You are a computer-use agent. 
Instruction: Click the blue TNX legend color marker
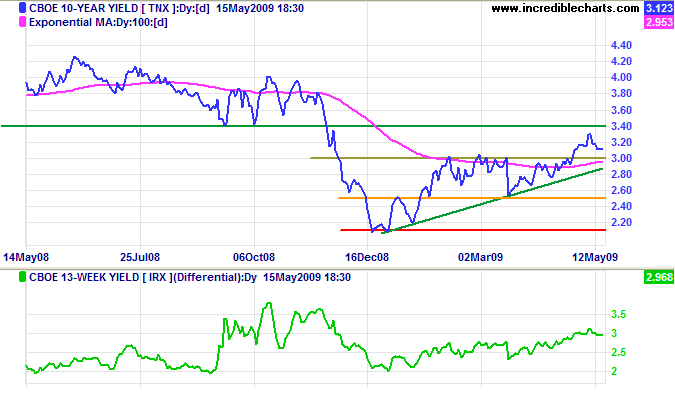pyautogui.click(x=22, y=8)
